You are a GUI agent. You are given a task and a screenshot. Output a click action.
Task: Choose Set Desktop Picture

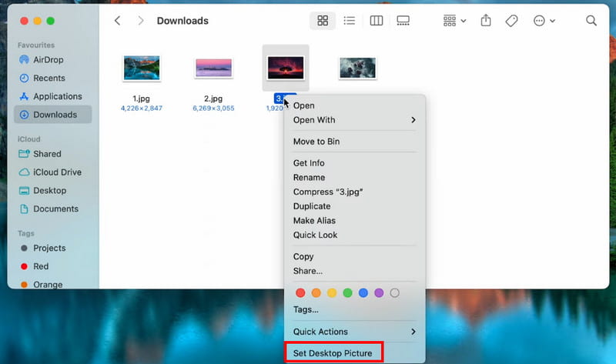(333, 353)
